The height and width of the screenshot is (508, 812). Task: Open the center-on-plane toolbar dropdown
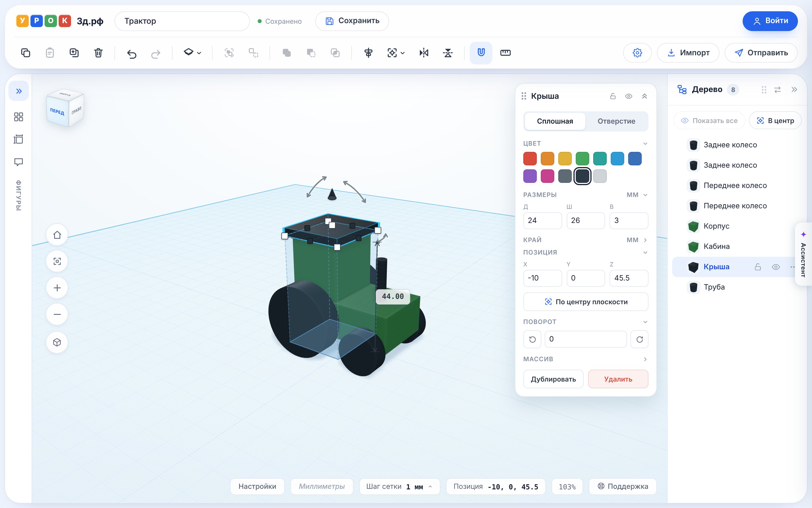(396, 53)
